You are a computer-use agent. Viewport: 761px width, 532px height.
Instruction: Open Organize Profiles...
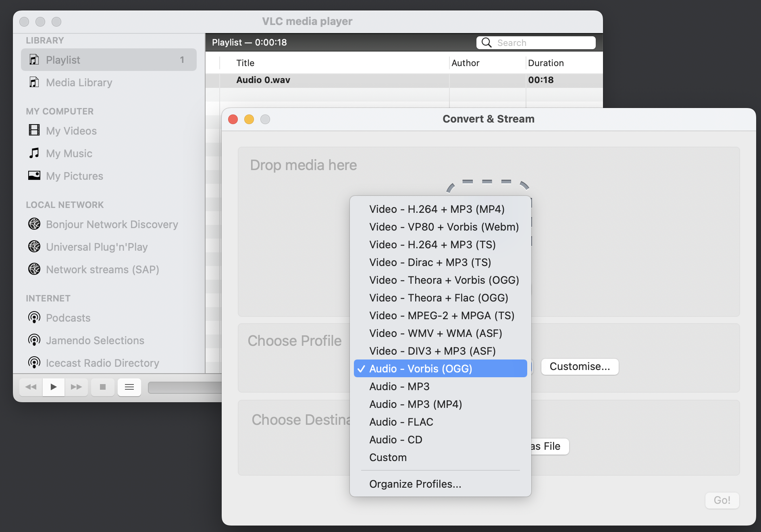tap(441, 484)
